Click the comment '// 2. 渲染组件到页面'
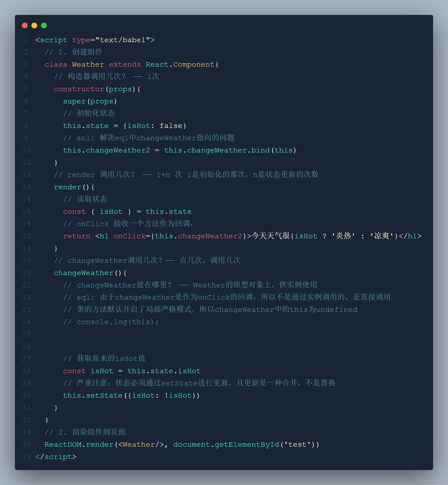448x485 pixels. point(85,432)
